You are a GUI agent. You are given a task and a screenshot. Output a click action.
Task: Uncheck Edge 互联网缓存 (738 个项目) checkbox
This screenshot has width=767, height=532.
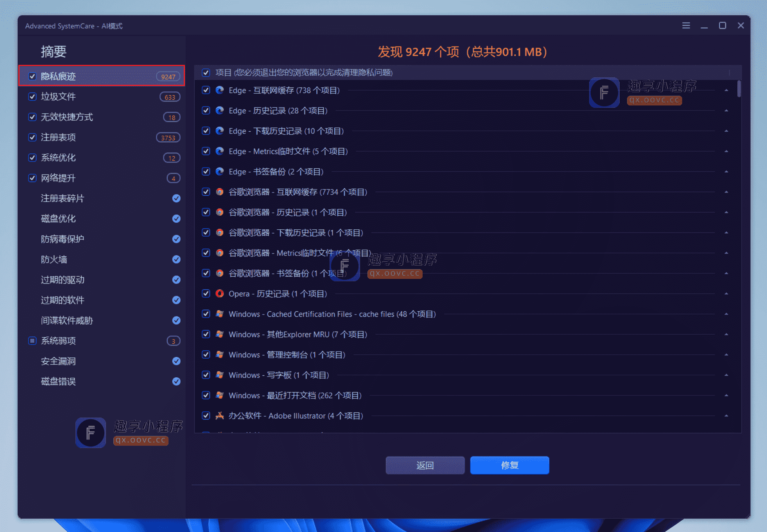point(206,90)
